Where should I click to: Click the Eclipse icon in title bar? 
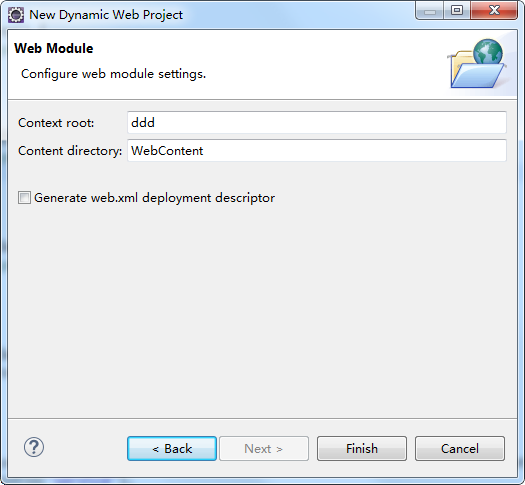click(16, 15)
